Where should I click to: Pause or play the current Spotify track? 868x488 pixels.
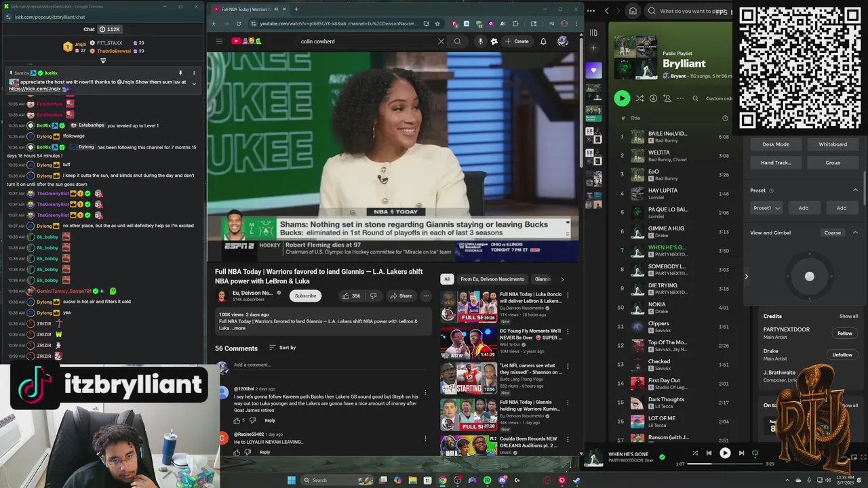(725, 453)
